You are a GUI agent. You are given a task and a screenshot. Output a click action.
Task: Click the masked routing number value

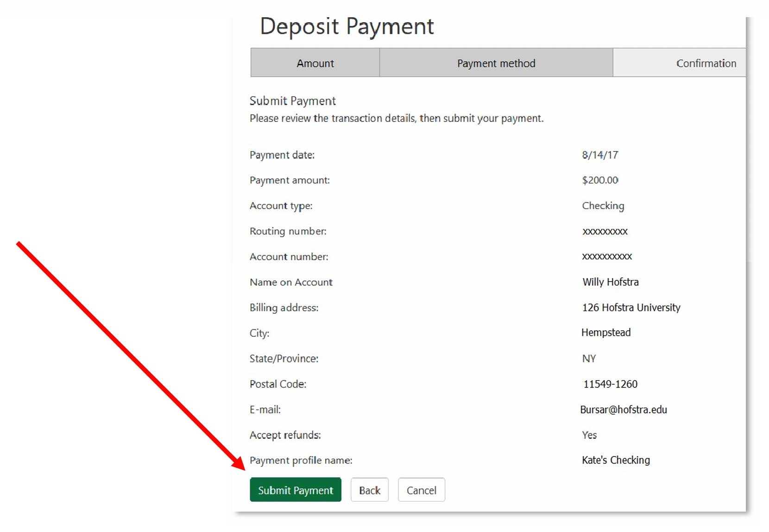click(x=605, y=231)
